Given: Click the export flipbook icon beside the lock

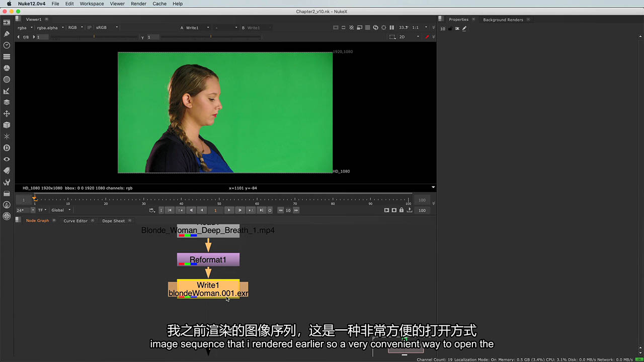Looking at the screenshot, I should 409,210.
